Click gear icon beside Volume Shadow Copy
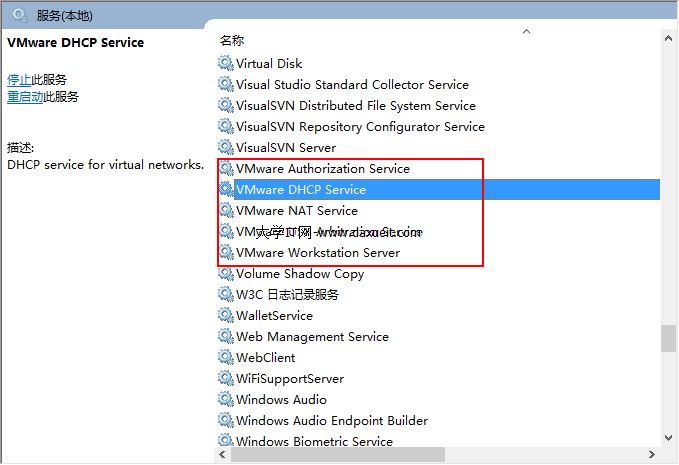The image size is (679, 465). [225, 273]
